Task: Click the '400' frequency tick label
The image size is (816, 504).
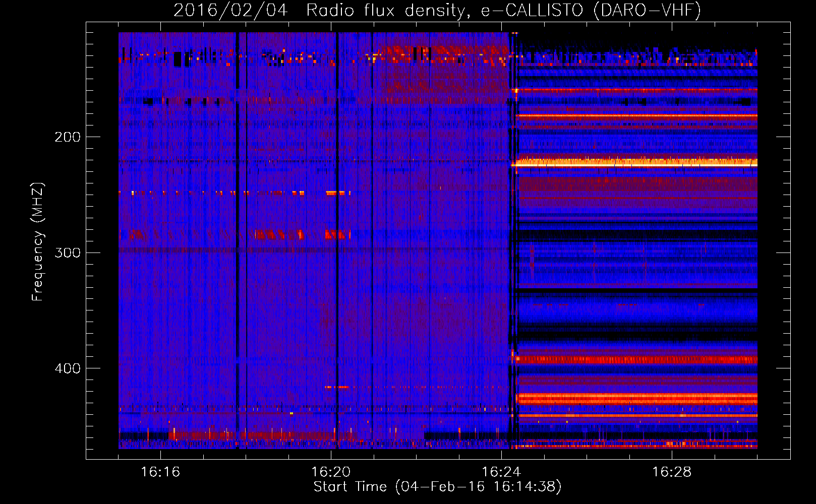Action: click(x=68, y=368)
